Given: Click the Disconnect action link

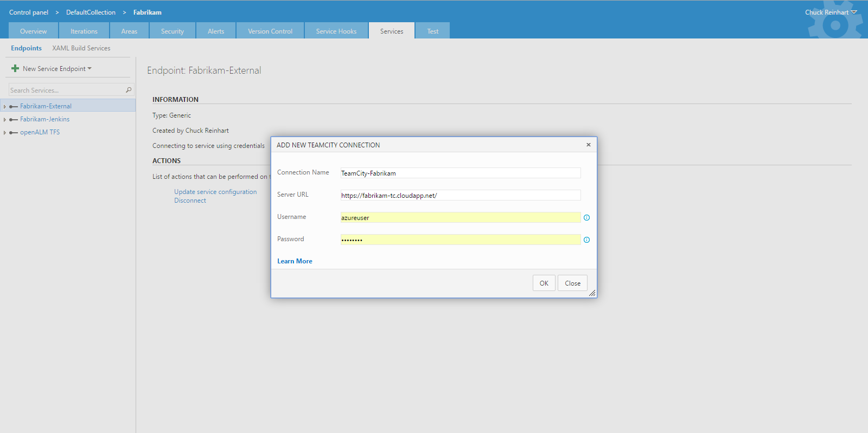Looking at the screenshot, I should (190, 201).
